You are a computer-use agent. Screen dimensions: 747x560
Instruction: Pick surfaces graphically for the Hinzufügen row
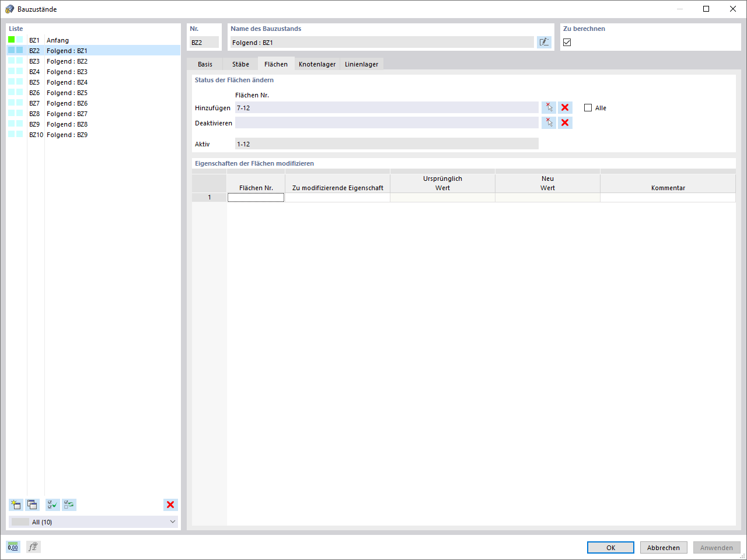(x=549, y=107)
